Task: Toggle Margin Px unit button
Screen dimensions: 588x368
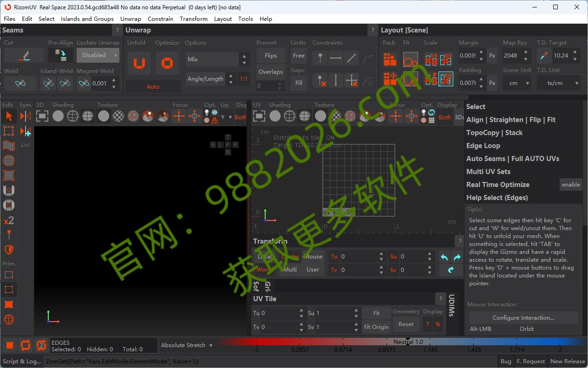Action: click(x=492, y=56)
